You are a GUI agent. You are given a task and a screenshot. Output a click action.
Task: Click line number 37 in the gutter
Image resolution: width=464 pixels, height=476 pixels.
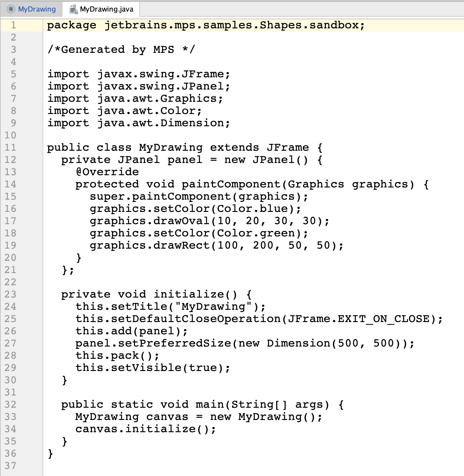pyautogui.click(x=10, y=466)
